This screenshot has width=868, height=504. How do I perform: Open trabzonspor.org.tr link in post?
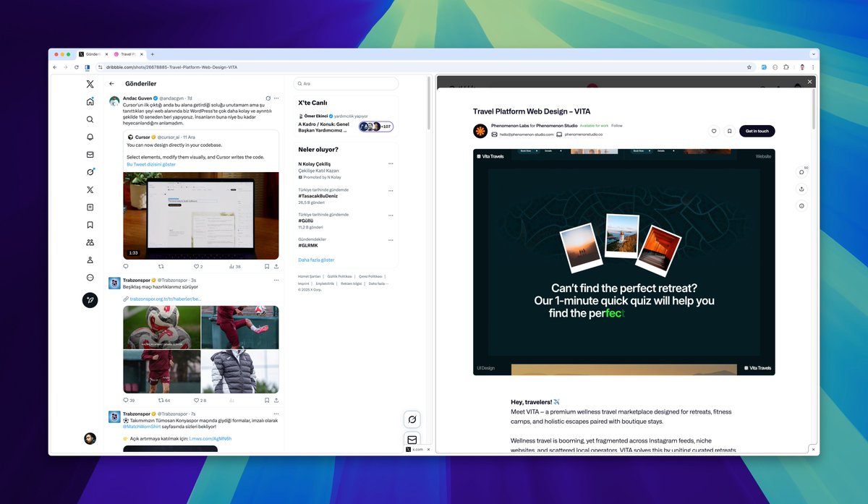point(166,298)
